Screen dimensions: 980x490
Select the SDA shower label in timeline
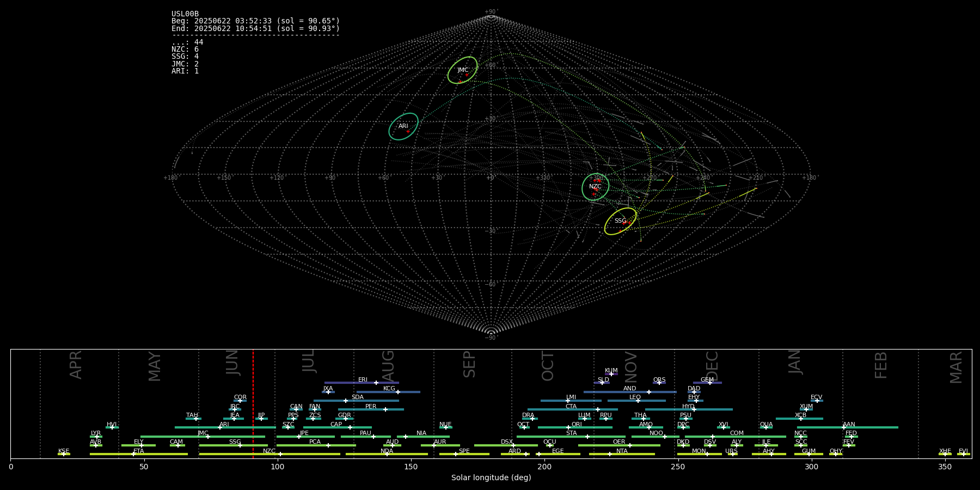(358, 397)
